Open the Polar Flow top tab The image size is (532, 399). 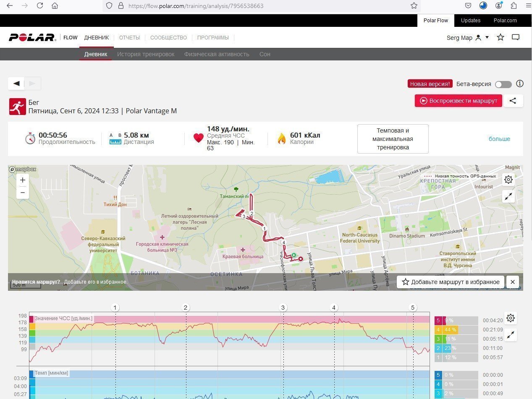coord(435,20)
